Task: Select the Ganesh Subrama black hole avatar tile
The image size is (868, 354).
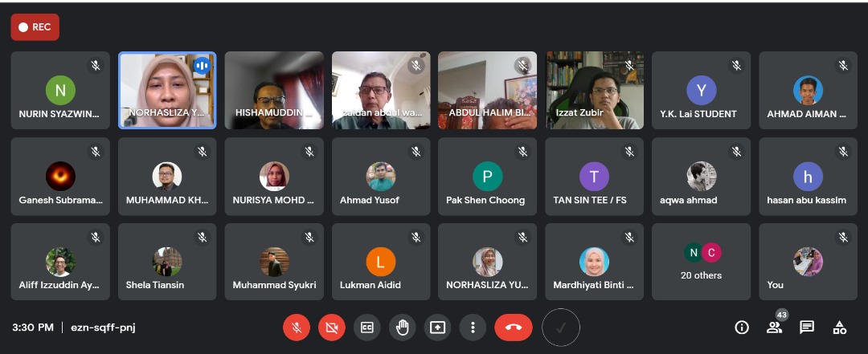Action: pyautogui.click(x=60, y=177)
